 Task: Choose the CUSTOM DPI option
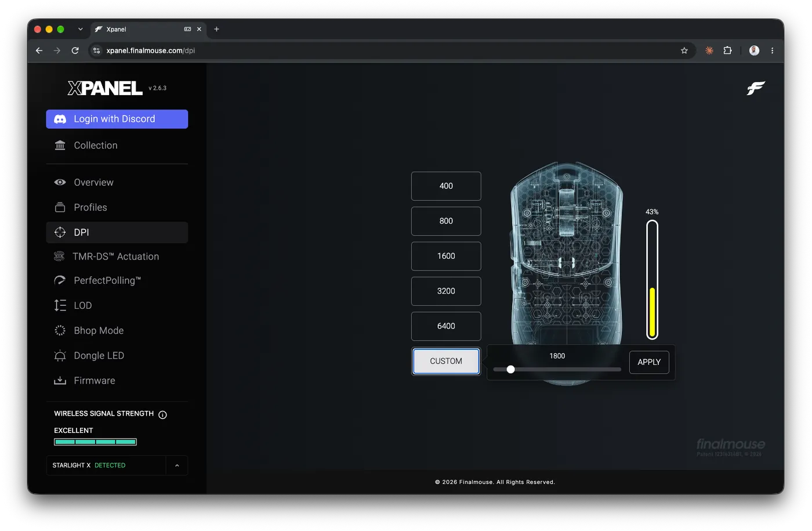(x=446, y=361)
